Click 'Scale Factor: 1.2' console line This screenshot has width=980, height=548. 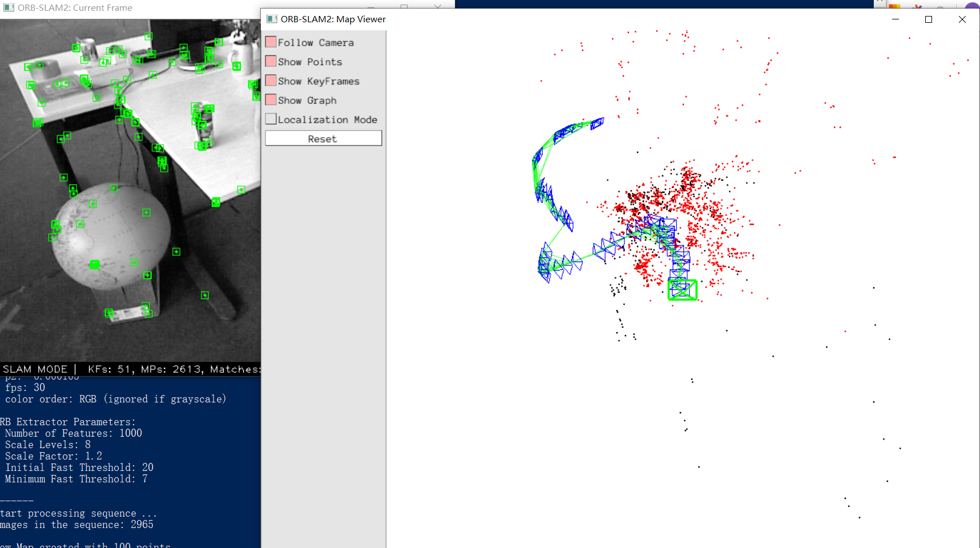click(54, 456)
